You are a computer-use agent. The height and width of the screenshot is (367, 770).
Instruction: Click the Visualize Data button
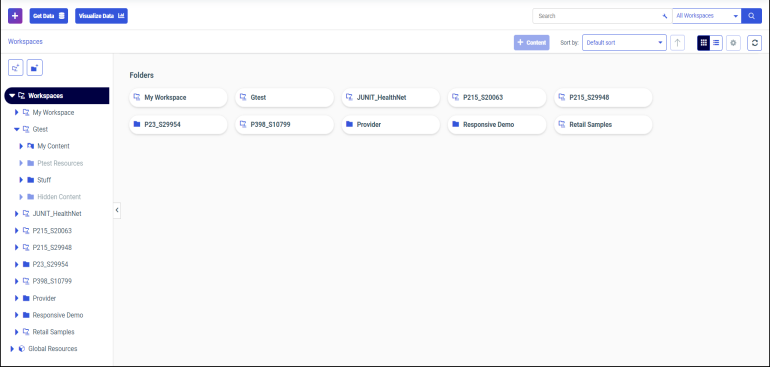coord(101,16)
